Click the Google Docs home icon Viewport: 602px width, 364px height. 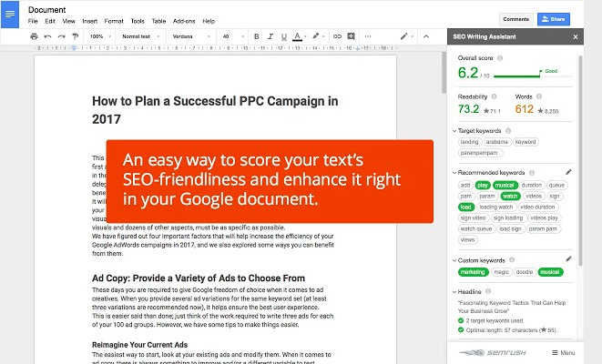(x=10, y=15)
